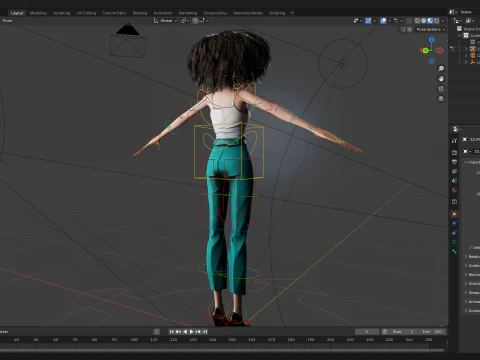This screenshot has width=480, height=360.
Task: Open the Global transform orientation dropdown
Action: click(166, 21)
